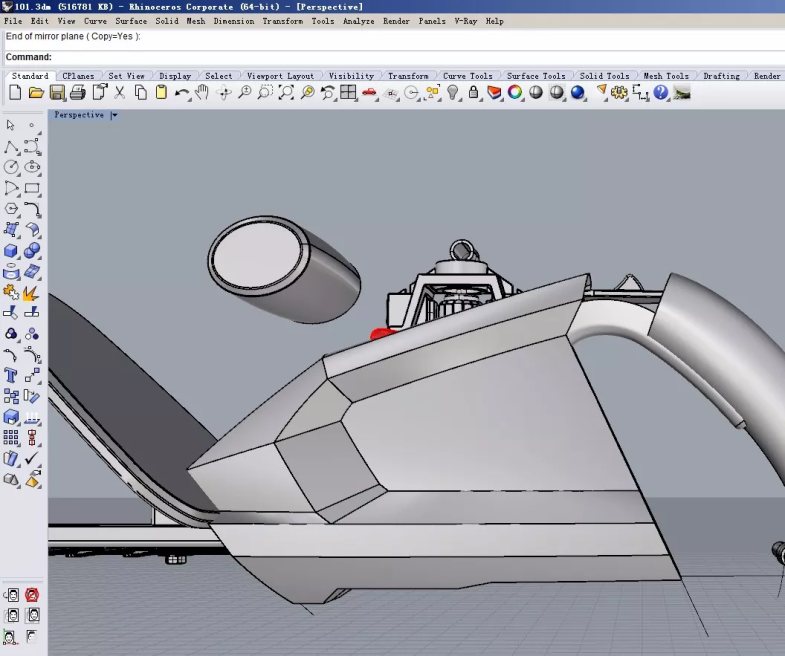Click the Save file icon
The height and width of the screenshot is (656, 785).
(x=57, y=93)
